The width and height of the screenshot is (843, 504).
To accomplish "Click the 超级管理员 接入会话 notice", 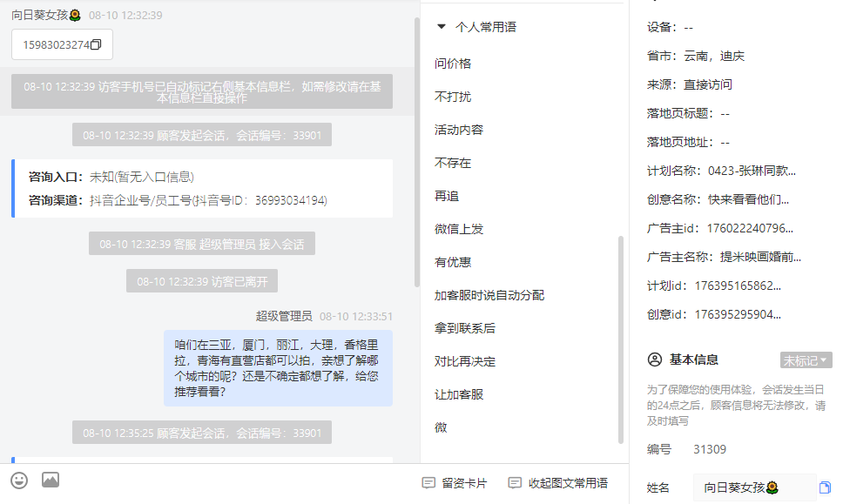I will 202,244.
